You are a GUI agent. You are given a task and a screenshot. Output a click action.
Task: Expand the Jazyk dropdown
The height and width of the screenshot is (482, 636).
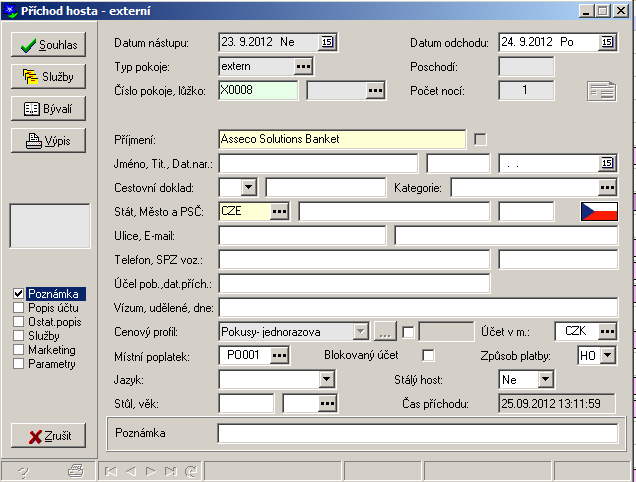pos(327,380)
